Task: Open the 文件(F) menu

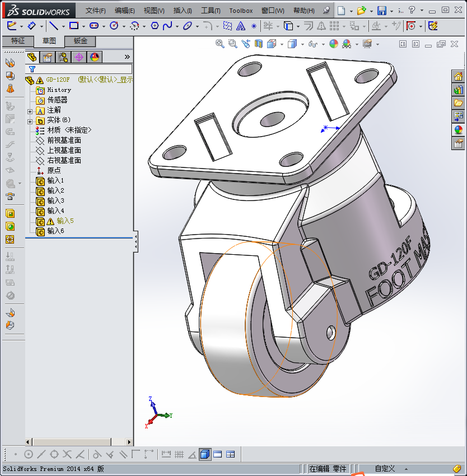Action: pos(95,11)
